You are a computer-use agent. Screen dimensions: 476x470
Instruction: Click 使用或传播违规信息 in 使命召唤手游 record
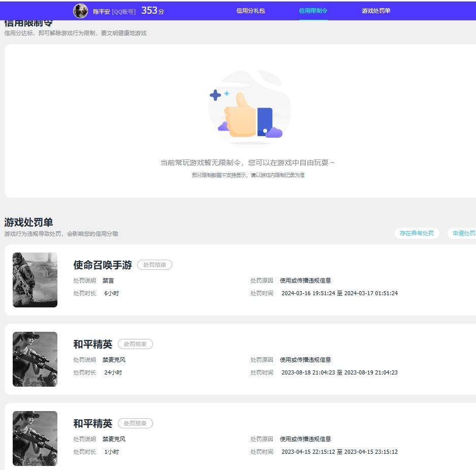tap(305, 280)
